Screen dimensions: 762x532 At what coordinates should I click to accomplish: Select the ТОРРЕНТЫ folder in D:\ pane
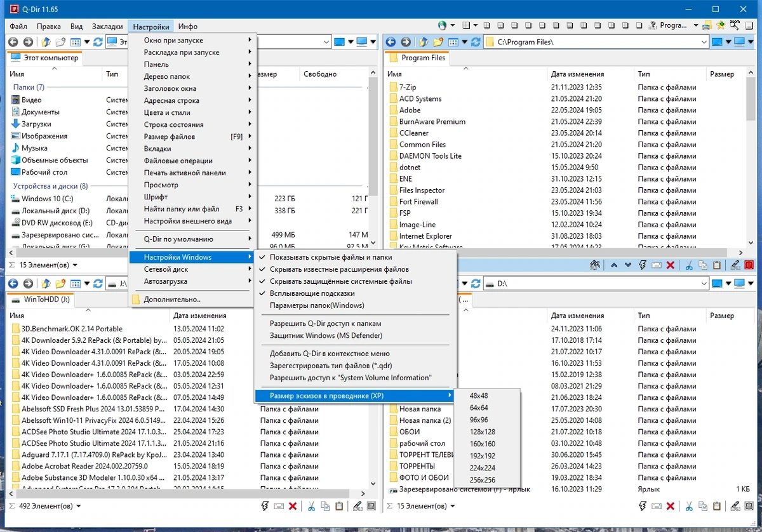click(x=417, y=466)
